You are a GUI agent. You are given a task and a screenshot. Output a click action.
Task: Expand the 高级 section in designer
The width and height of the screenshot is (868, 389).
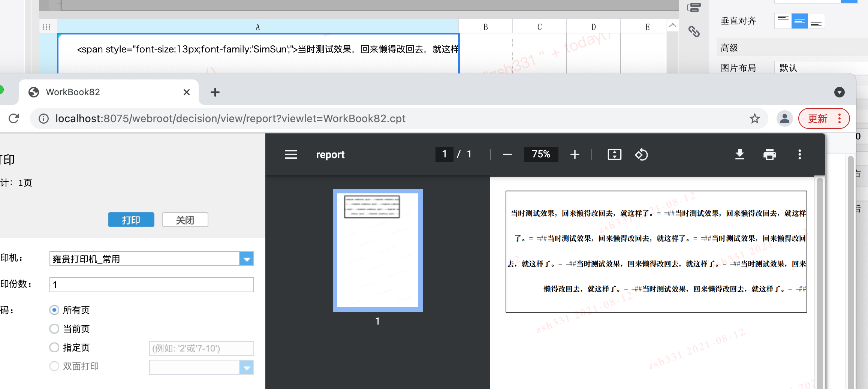(792, 48)
